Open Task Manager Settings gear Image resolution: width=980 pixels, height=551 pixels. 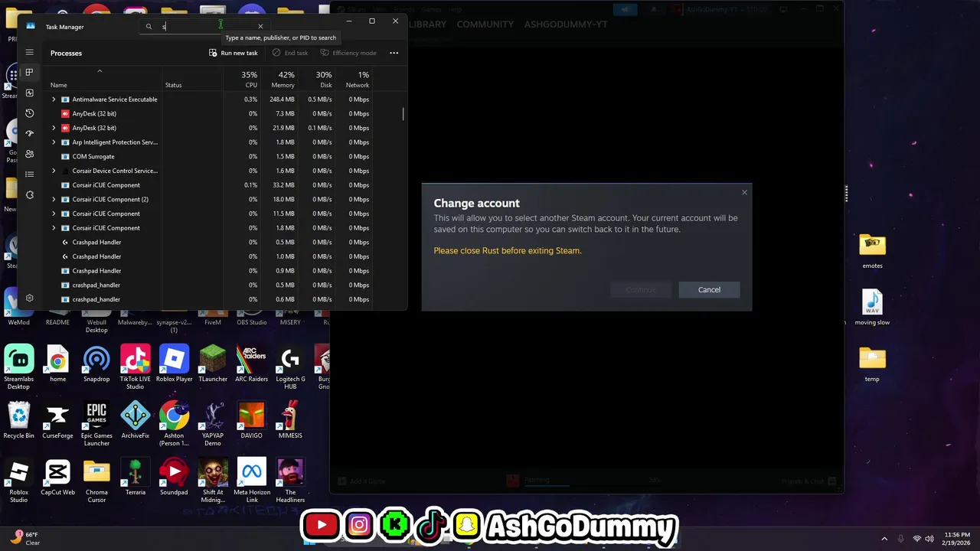[29, 298]
